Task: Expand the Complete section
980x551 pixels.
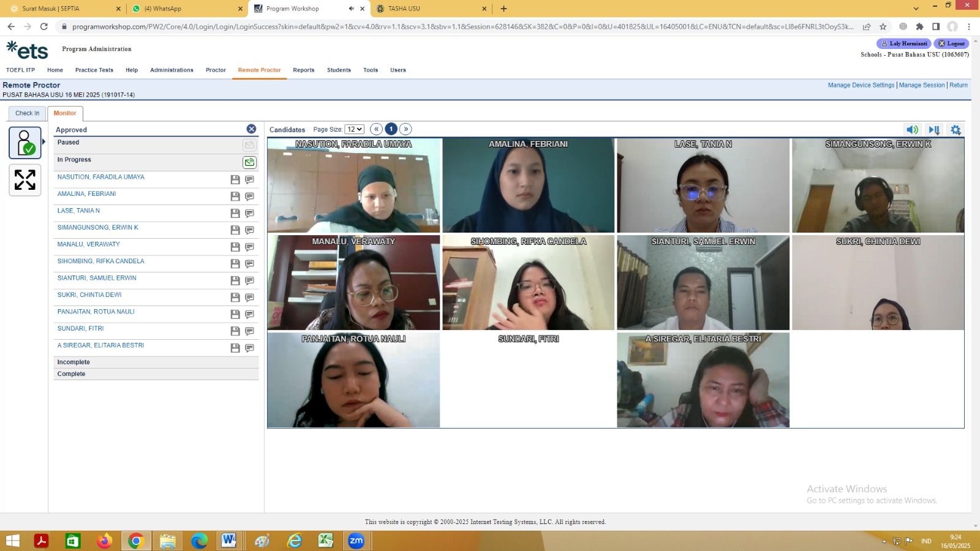Action: (x=156, y=374)
